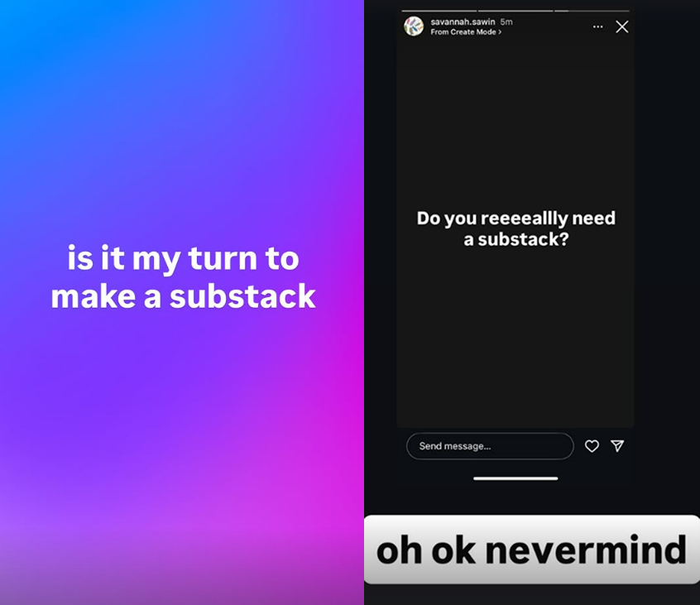Click the 'is it my turn' text
The height and width of the screenshot is (605, 700).
click(x=183, y=258)
